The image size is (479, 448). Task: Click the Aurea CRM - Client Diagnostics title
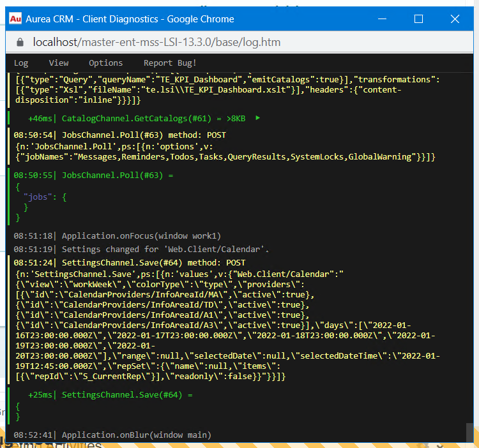(130, 19)
